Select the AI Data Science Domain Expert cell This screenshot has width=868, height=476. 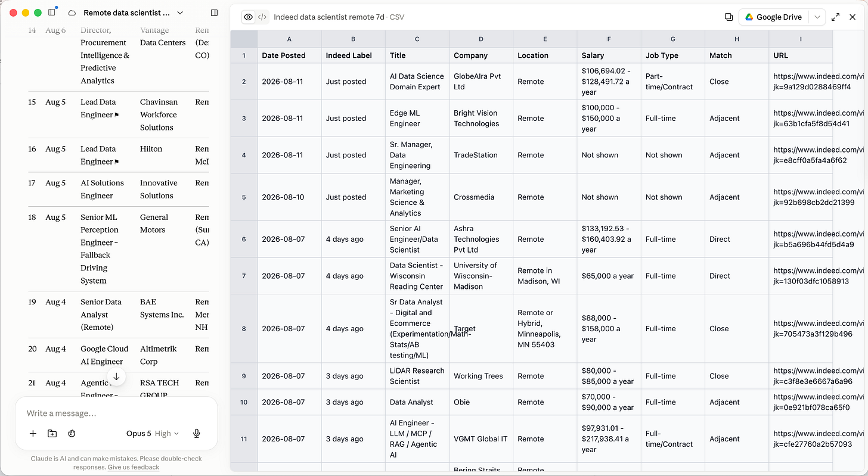tap(417, 82)
